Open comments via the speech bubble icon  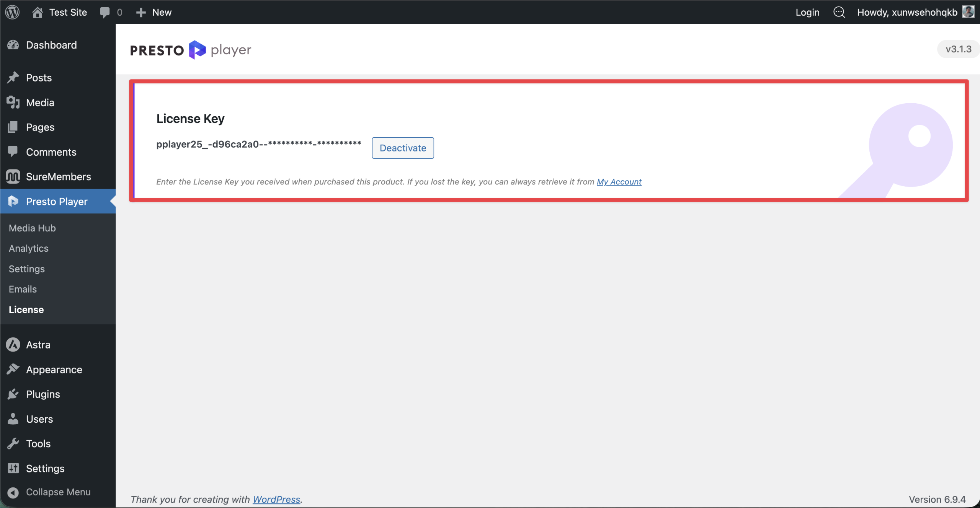pos(105,12)
